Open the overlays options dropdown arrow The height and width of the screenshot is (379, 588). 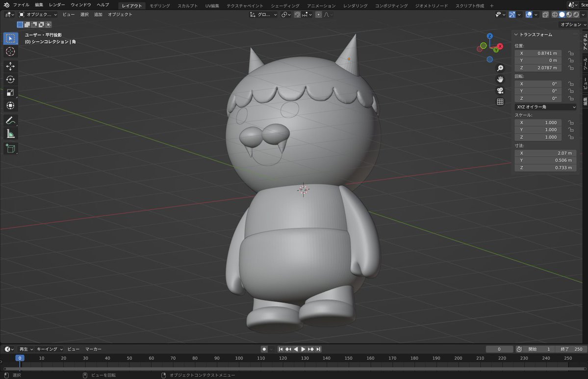point(536,15)
